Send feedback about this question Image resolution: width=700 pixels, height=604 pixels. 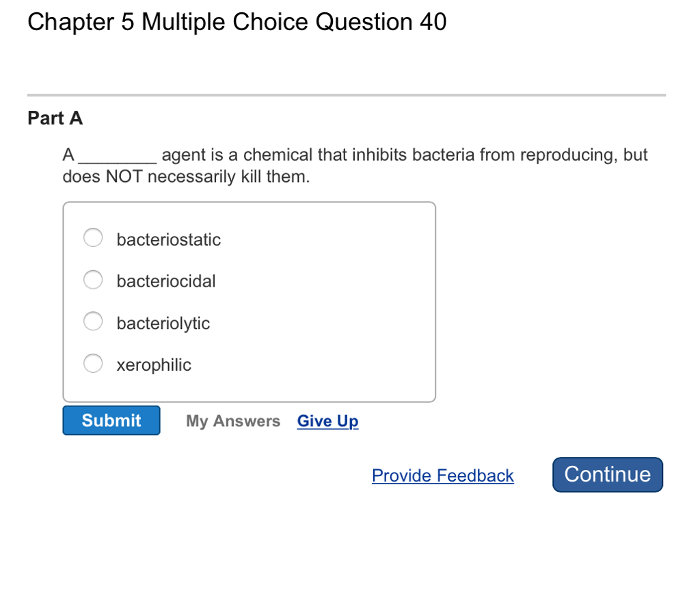click(442, 475)
